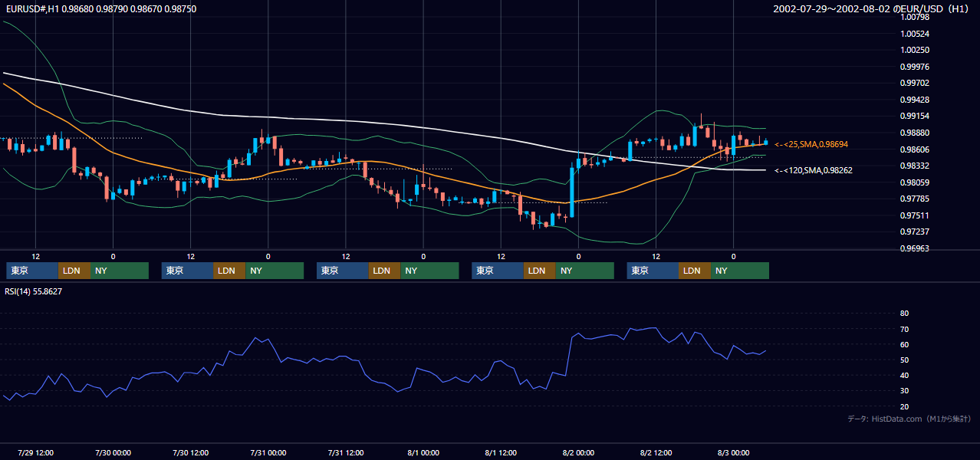
Task: Click the RSI 70 level label
Action: coord(904,329)
